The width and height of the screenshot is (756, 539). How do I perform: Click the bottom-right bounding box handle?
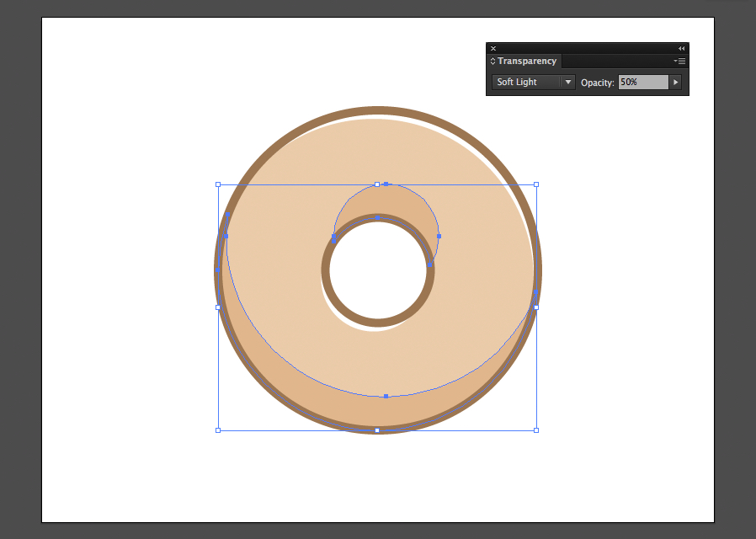point(536,430)
